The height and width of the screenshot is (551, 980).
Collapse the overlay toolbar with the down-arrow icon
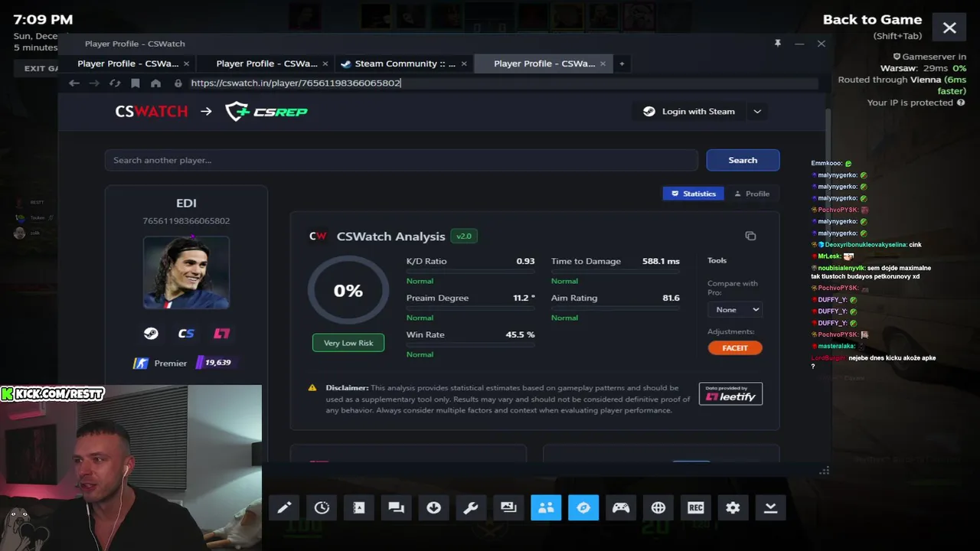click(x=771, y=507)
